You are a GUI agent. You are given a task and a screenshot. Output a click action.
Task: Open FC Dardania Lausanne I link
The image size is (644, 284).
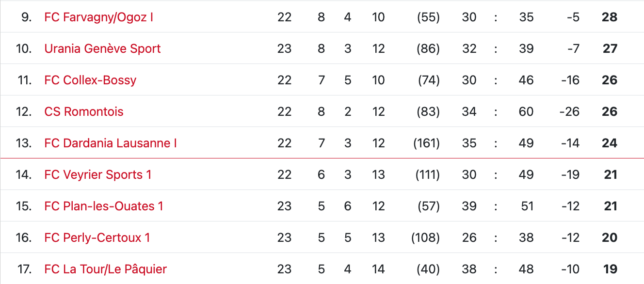tap(111, 143)
